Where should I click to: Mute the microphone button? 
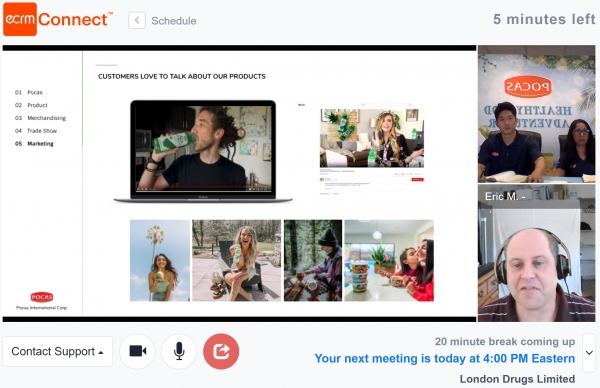point(179,351)
